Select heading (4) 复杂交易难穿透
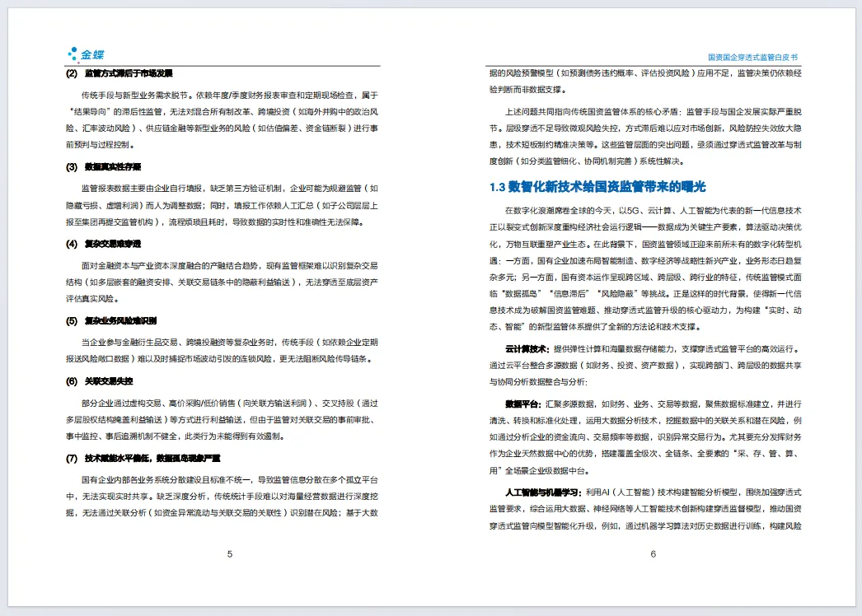Viewport: 862px width, 616px height. [103, 244]
